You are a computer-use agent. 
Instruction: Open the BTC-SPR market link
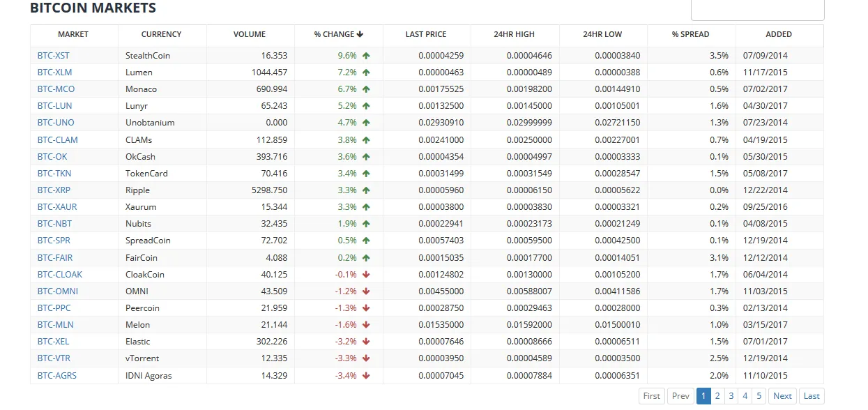click(54, 240)
